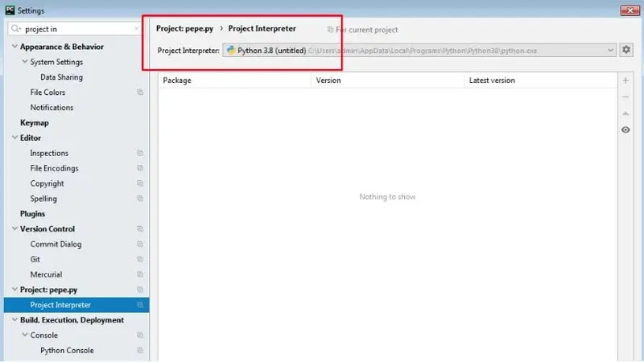Open Spelling settings page
The width and height of the screenshot is (644, 362).
pyautogui.click(x=43, y=199)
